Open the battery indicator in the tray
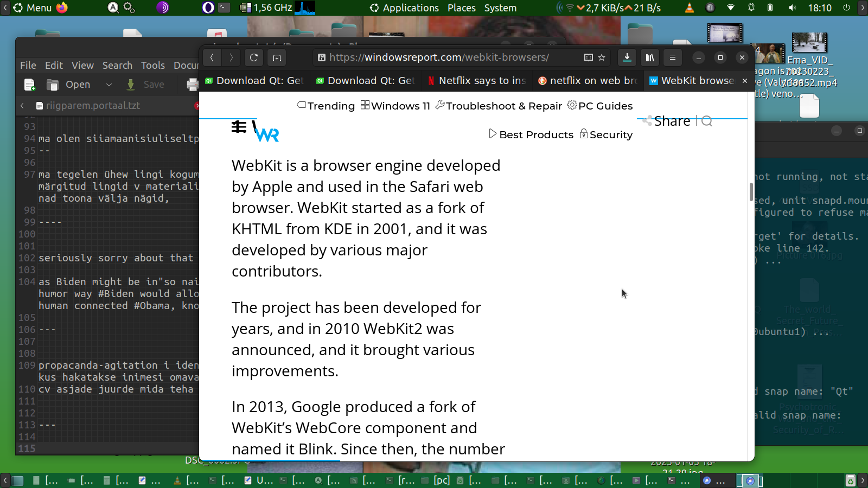Viewport: 868px width, 488px height. [x=770, y=8]
